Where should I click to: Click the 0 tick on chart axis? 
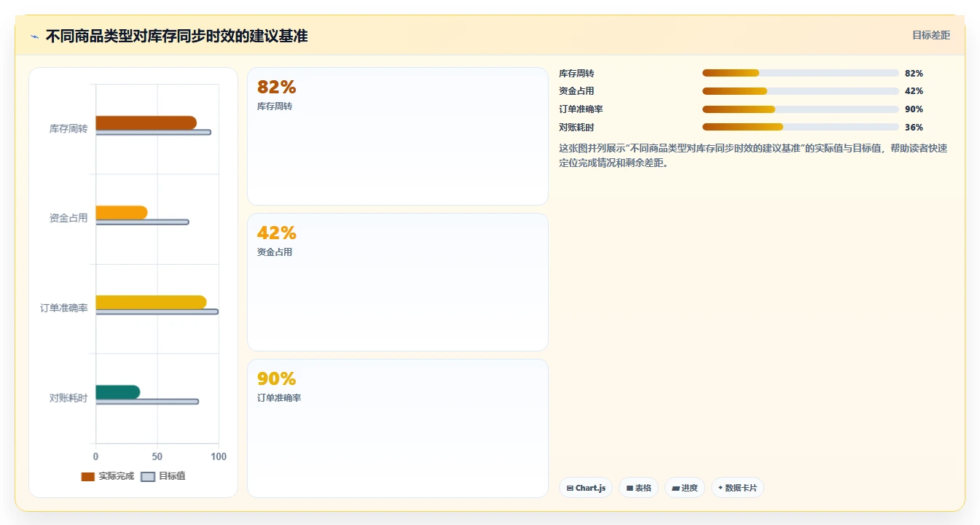95,456
